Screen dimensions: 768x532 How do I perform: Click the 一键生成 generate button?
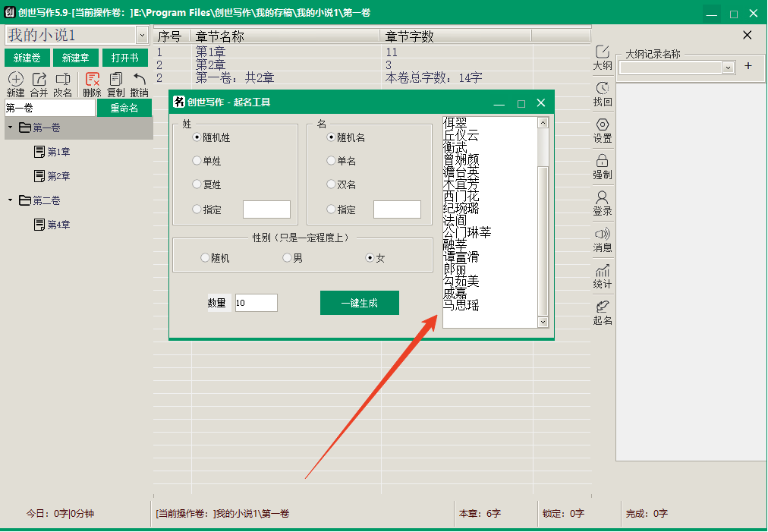pyautogui.click(x=359, y=303)
